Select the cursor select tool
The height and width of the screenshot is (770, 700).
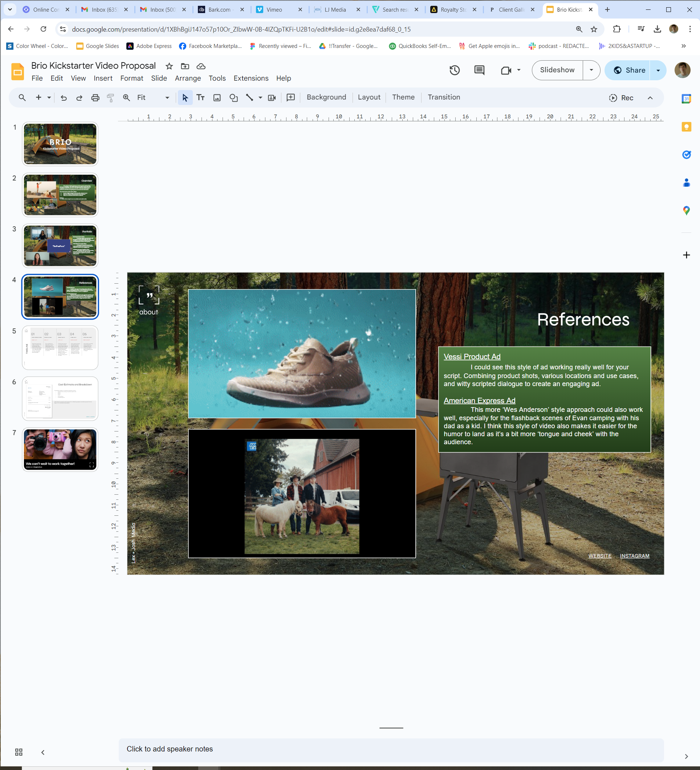pyautogui.click(x=185, y=97)
